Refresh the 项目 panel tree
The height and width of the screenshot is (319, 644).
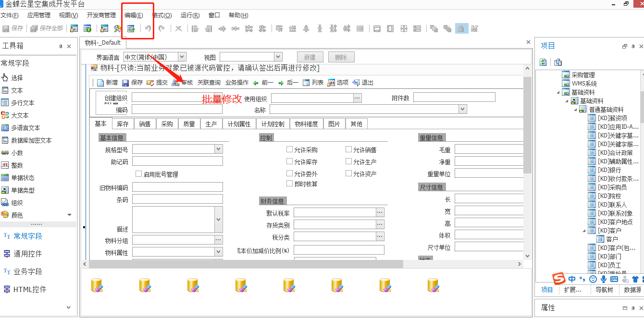[543, 62]
